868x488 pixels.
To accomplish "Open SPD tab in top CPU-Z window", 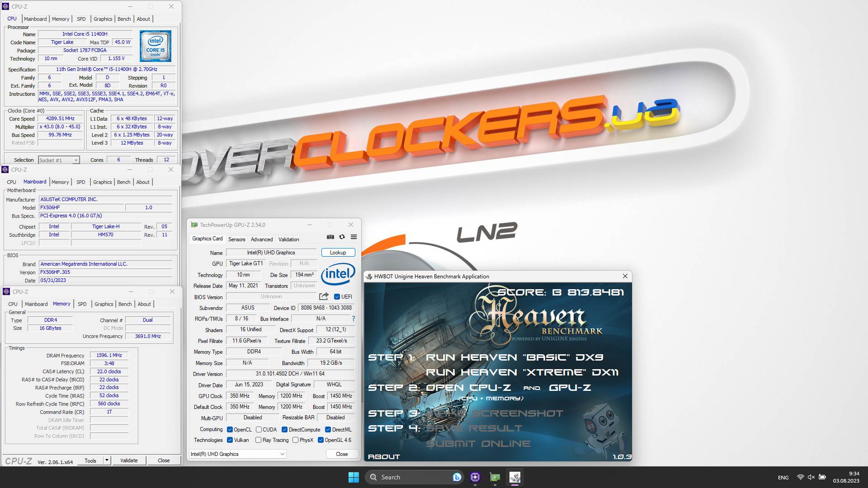I will (x=81, y=19).
